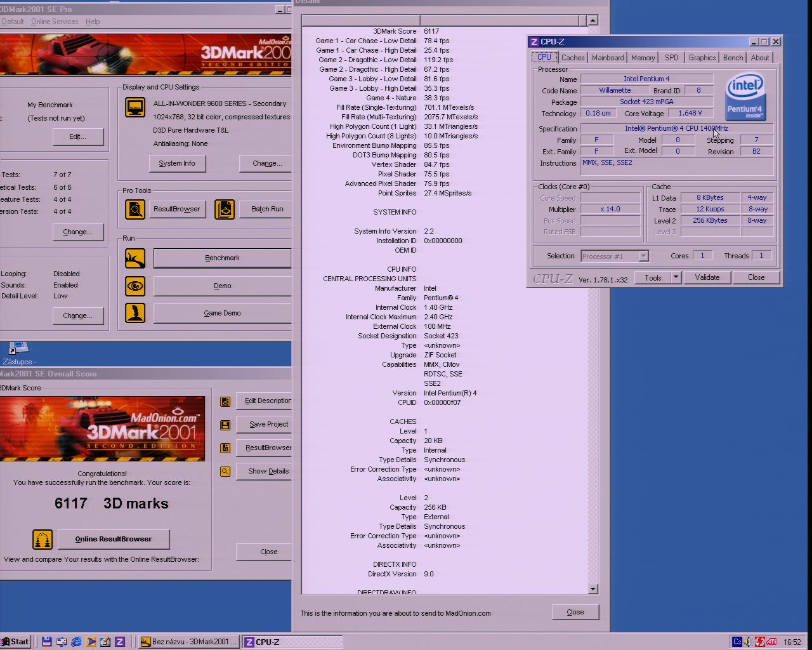Click the ResultBrowser icon in score window

(x=225, y=448)
